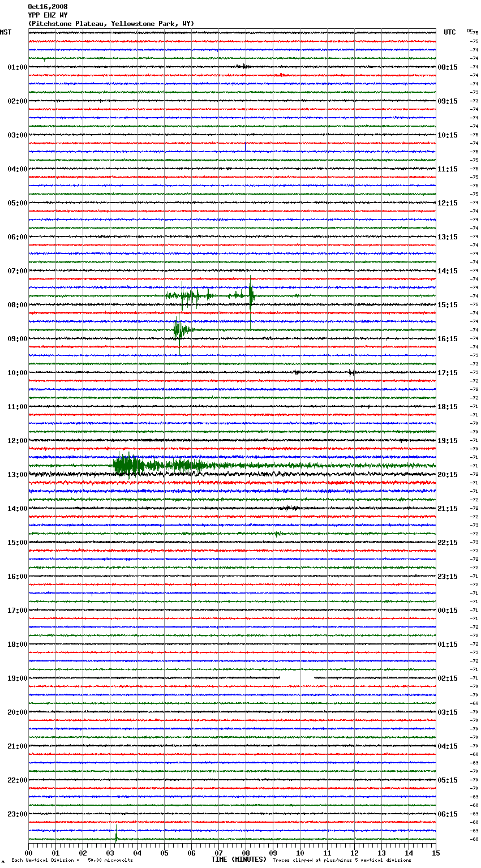Select the 12:00 MST time label

click(17, 441)
